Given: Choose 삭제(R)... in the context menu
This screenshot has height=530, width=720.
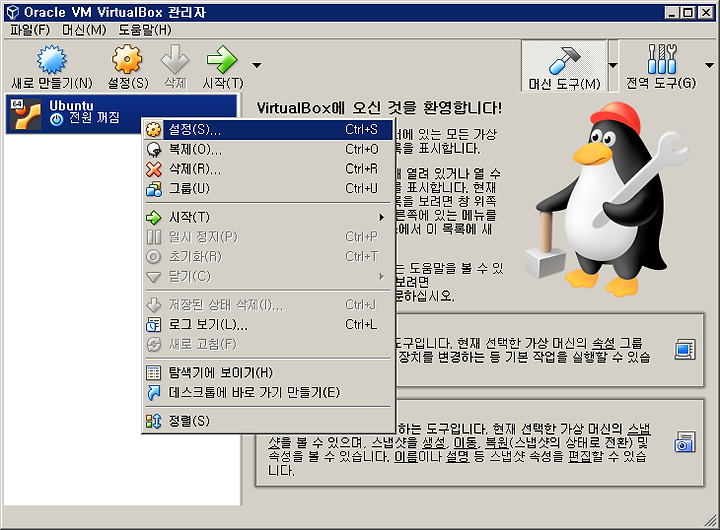Looking at the screenshot, I should [269, 169].
